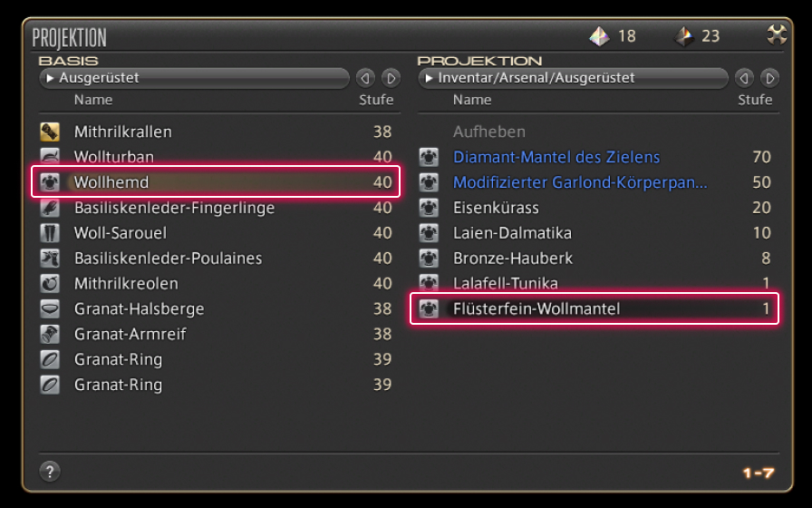The image size is (812, 508).
Task: Click the Wollturban headgear icon
Action: click(x=50, y=157)
